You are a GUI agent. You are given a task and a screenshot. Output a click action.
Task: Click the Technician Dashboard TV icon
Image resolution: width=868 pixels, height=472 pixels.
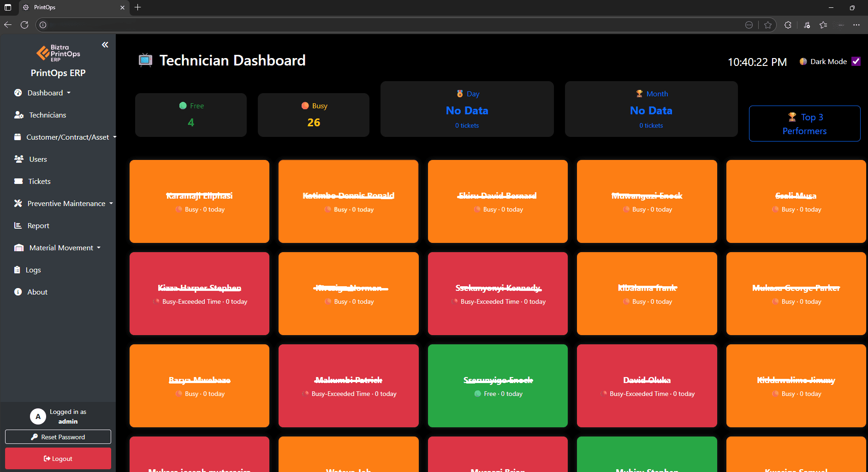click(x=145, y=60)
